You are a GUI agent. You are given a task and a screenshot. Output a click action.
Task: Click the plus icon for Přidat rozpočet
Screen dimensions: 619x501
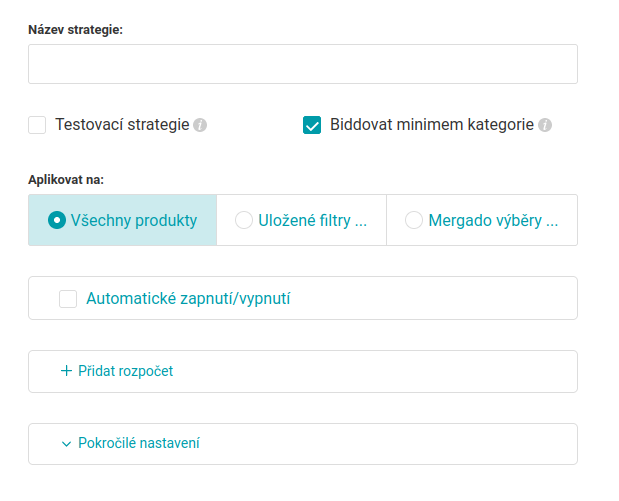tap(66, 371)
